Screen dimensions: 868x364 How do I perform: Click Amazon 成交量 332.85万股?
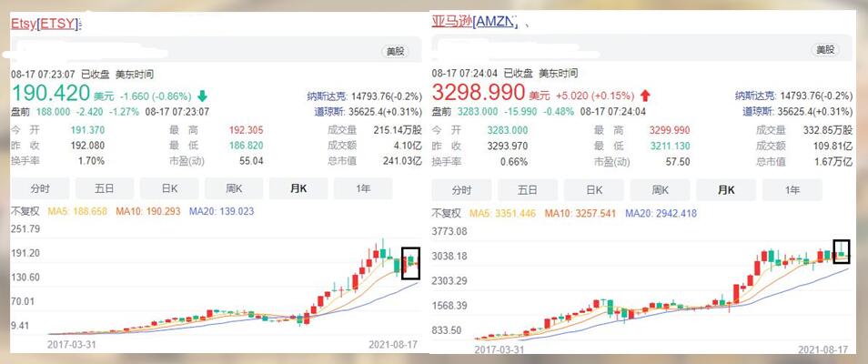pyautogui.click(x=828, y=131)
